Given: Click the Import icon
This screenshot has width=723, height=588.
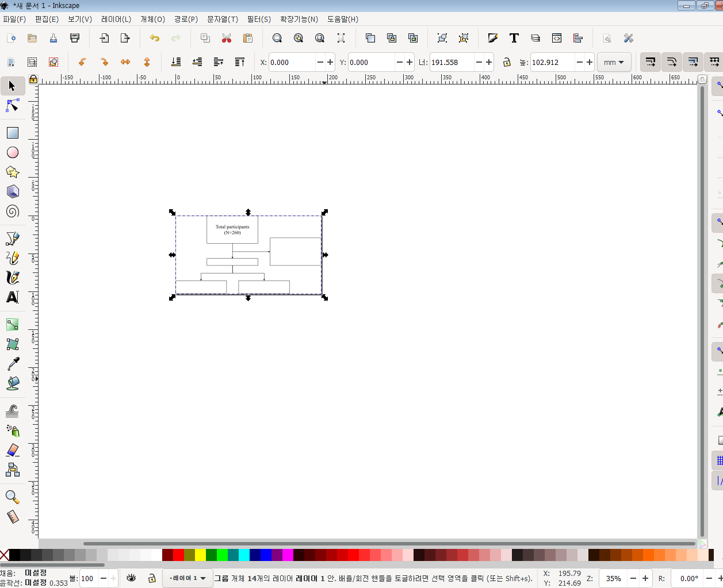Looking at the screenshot, I should pos(104,38).
